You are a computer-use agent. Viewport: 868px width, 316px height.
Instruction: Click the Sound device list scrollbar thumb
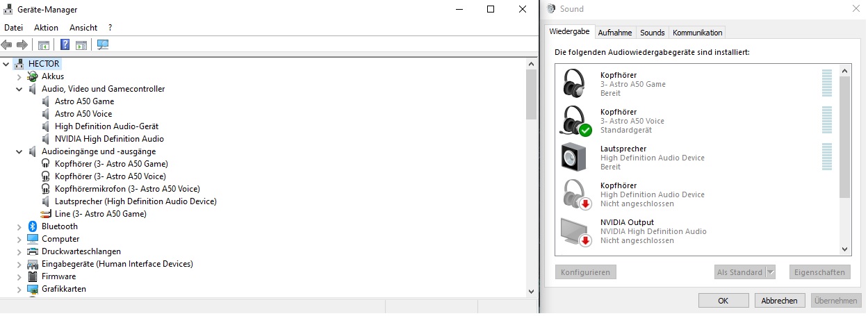pyautogui.click(x=845, y=137)
